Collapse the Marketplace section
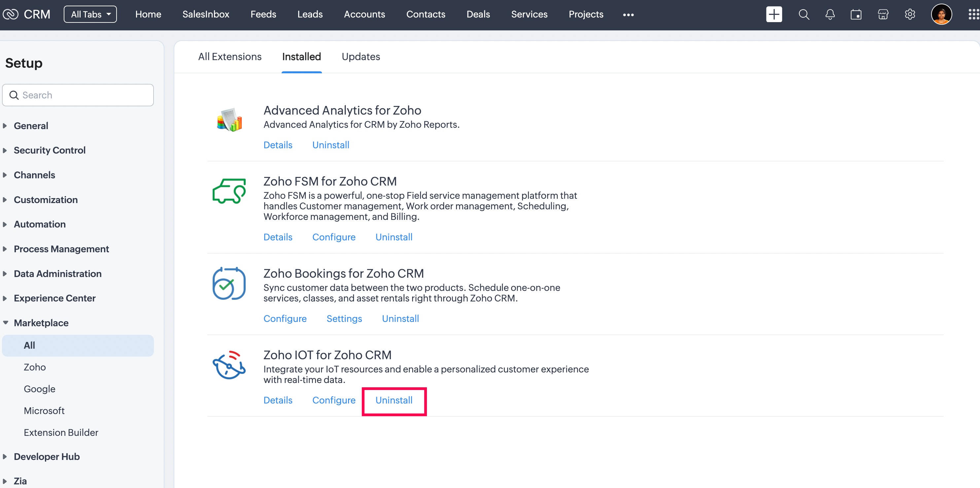 pyautogui.click(x=41, y=323)
